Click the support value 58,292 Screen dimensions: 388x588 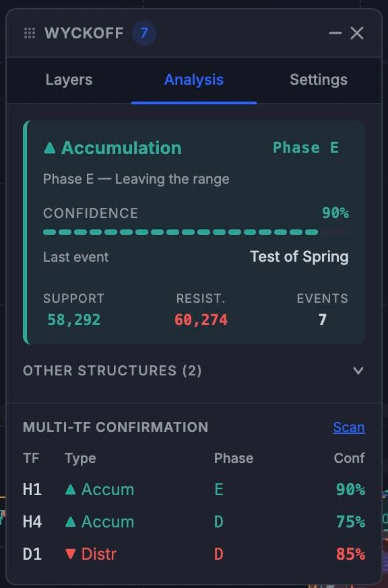coord(73,320)
